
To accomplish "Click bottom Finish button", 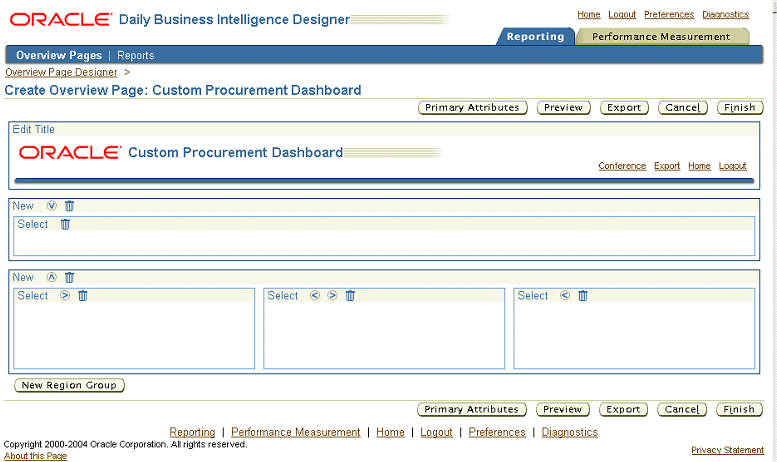I will pyautogui.click(x=739, y=409).
